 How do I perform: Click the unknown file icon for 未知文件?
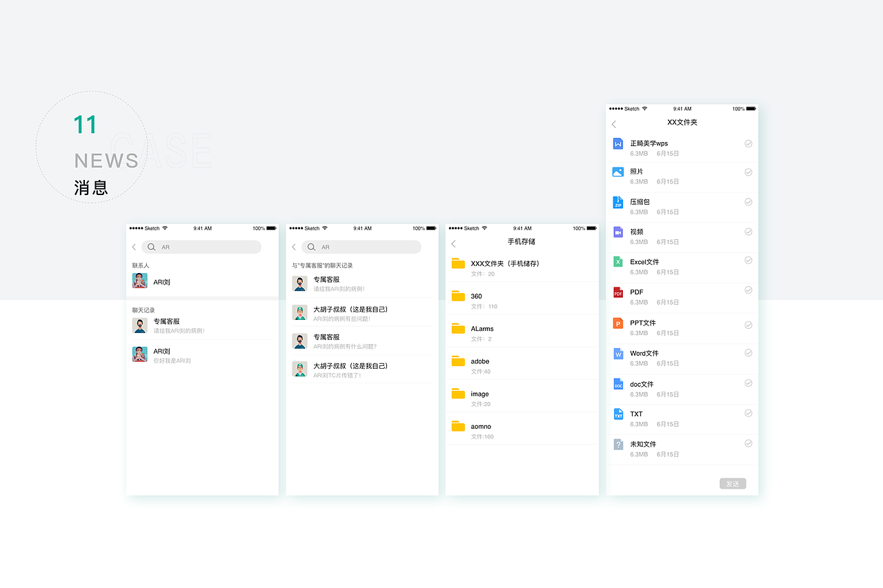[x=618, y=445]
